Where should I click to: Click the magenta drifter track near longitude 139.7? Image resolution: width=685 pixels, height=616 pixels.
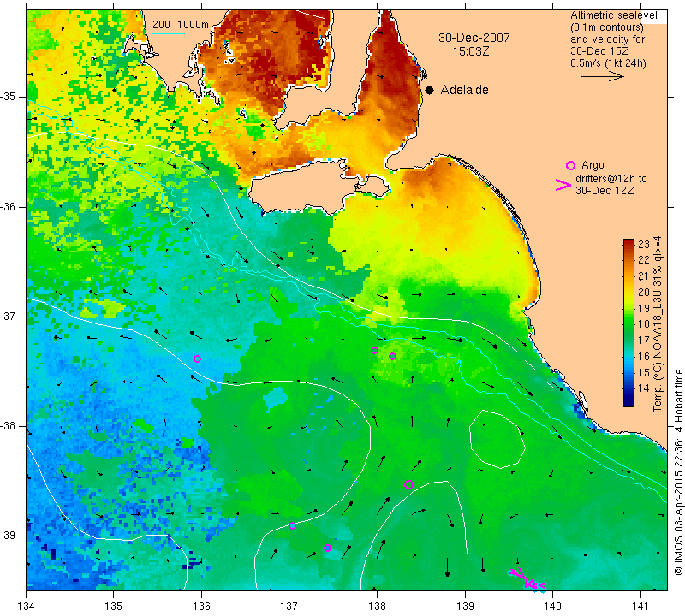(527, 579)
